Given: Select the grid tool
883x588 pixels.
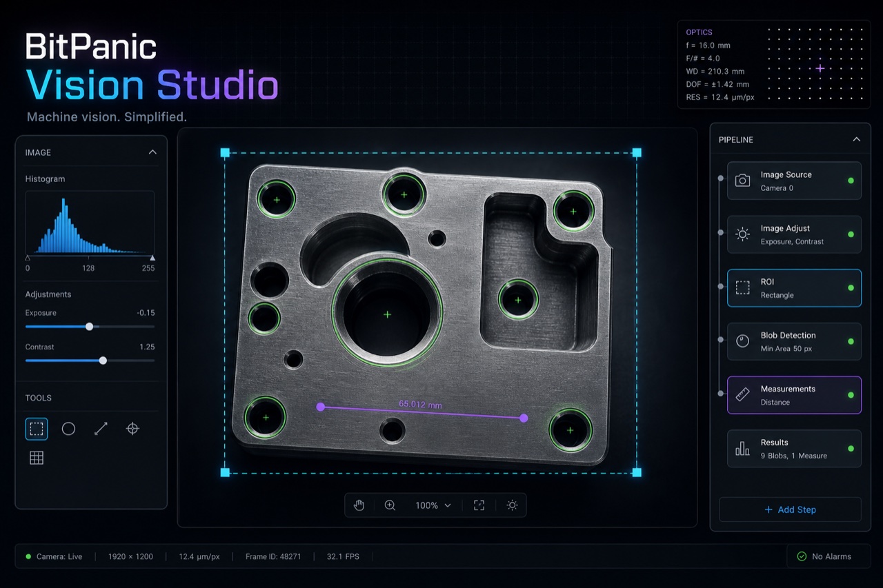Looking at the screenshot, I should click(x=37, y=458).
